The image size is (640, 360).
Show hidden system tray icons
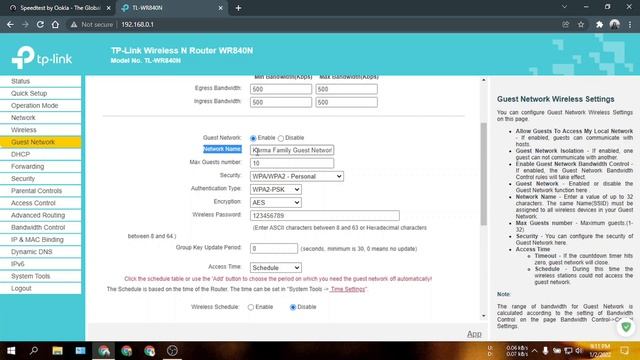click(534, 351)
